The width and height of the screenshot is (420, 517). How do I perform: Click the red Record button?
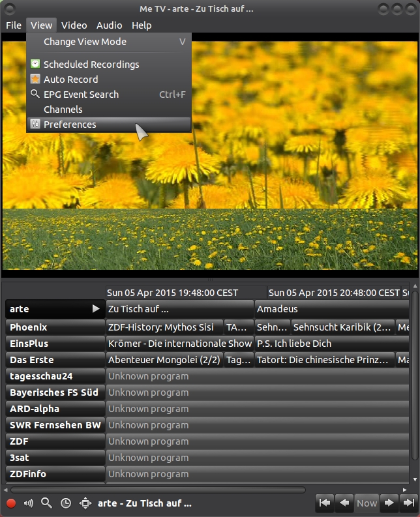(x=11, y=503)
